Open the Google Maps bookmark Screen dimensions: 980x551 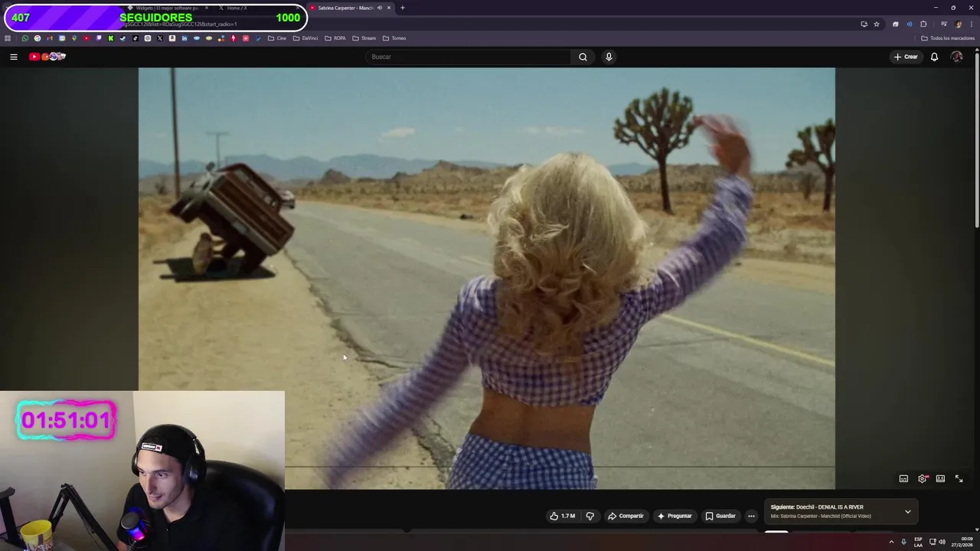74,38
